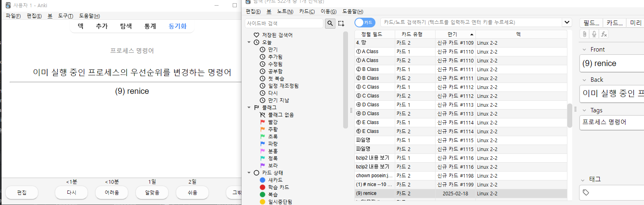Select the 4. 망 row in table
This screenshot has height=205, width=644.
461,43
